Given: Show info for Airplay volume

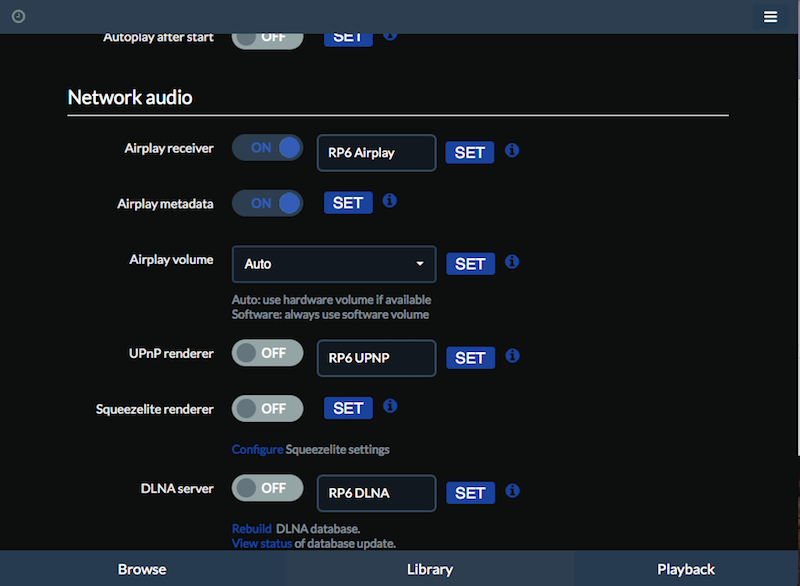Looking at the screenshot, I should [x=512, y=262].
